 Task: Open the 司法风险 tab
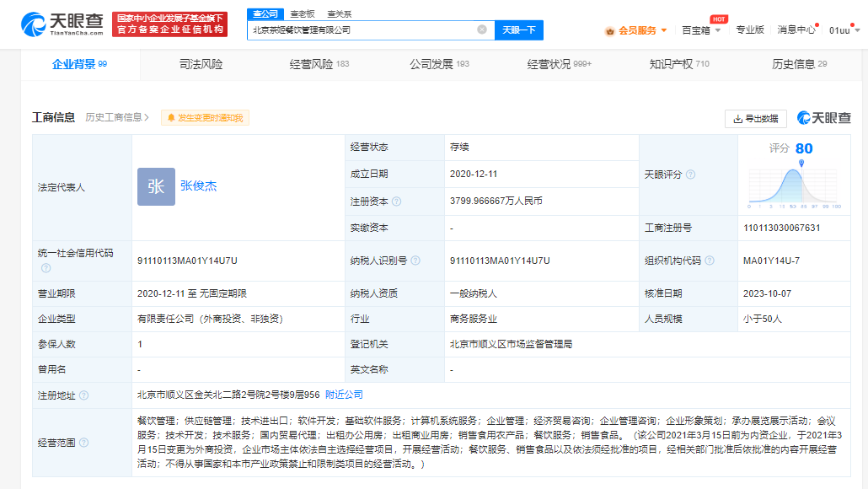(201, 64)
